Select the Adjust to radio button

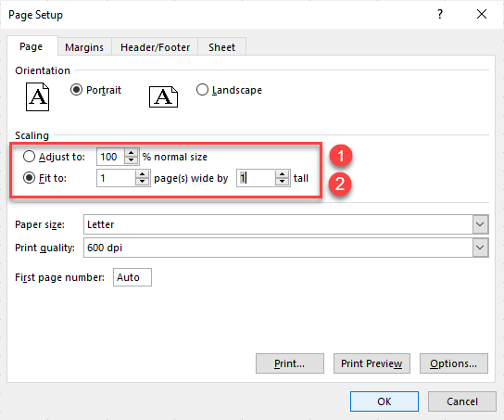pyautogui.click(x=29, y=157)
